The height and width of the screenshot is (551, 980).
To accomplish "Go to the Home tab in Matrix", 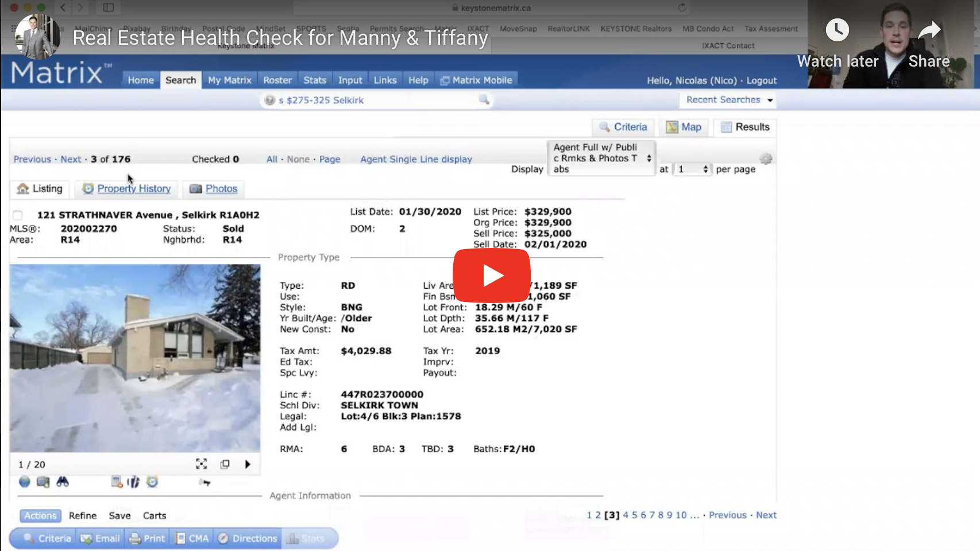I will pos(141,80).
